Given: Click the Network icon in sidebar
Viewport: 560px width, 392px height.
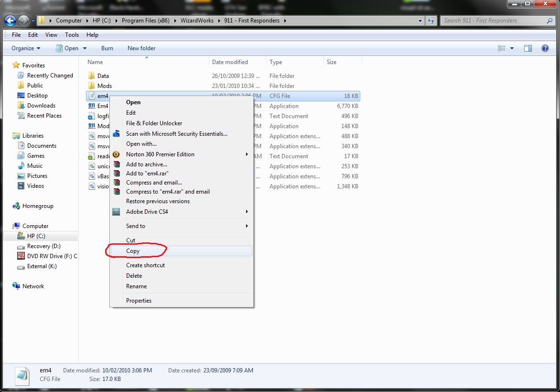Looking at the screenshot, I should tap(16, 286).
